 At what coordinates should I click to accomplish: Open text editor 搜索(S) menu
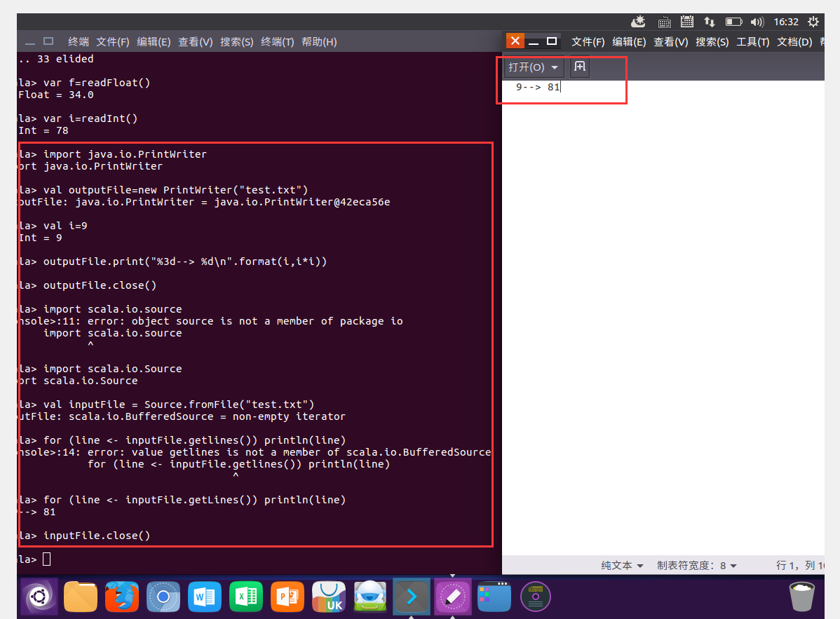click(712, 42)
